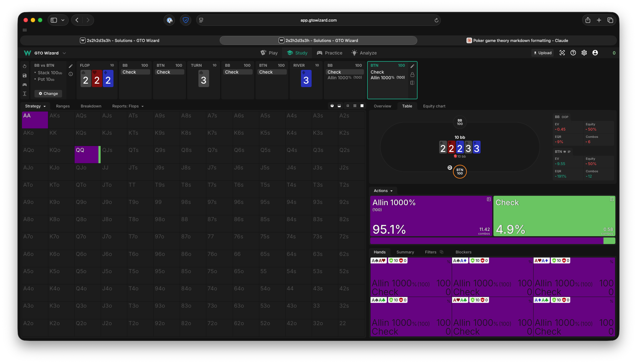Image resolution: width=637 pixels, height=364 pixels.
Task: Click the info icon beside Stack 100bb
Action: point(71,74)
